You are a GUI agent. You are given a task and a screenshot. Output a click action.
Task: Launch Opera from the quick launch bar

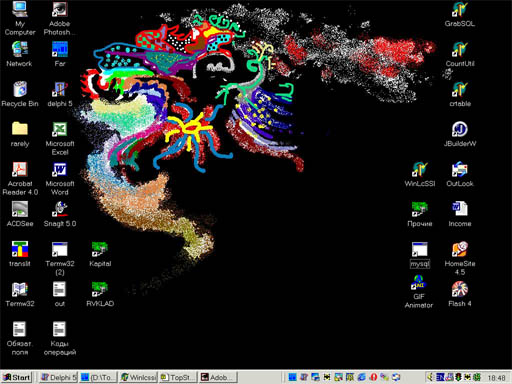tap(373, 377)
